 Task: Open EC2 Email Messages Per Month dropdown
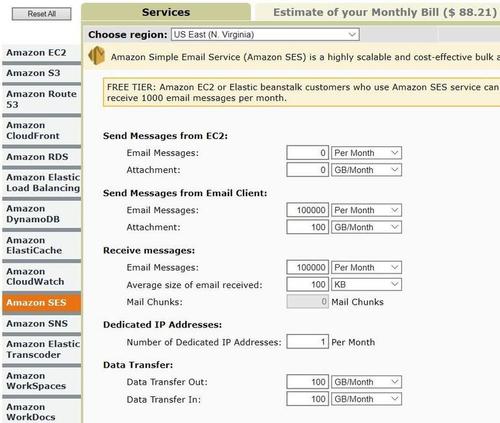(366, 153)
